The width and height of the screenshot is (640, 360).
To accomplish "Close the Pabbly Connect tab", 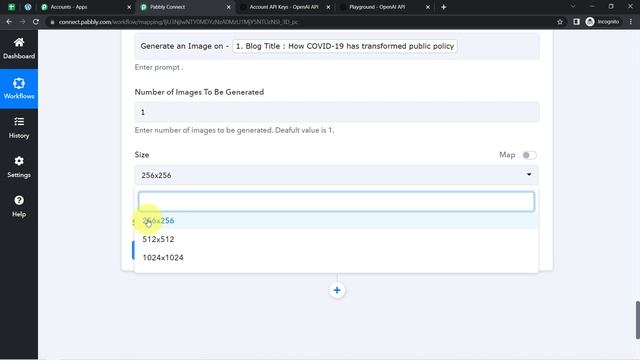I will tap(229, 7).
